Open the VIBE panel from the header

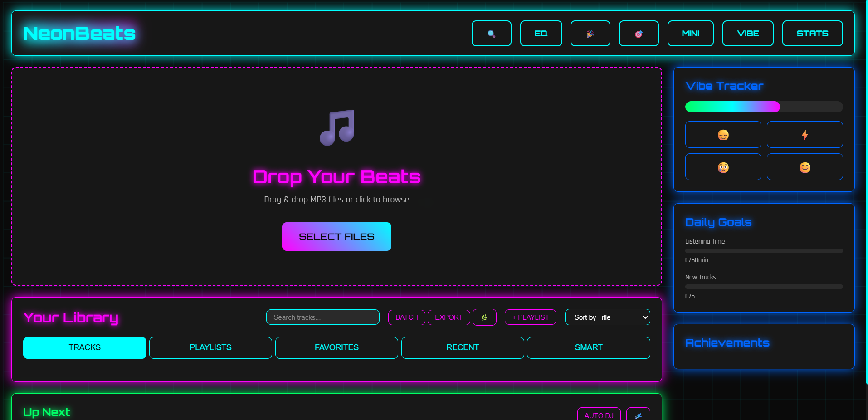[748, 34]
